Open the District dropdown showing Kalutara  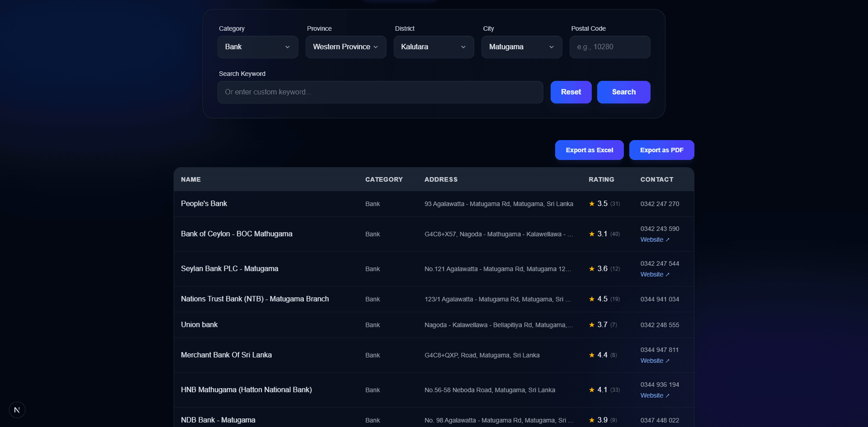[434, 47]
